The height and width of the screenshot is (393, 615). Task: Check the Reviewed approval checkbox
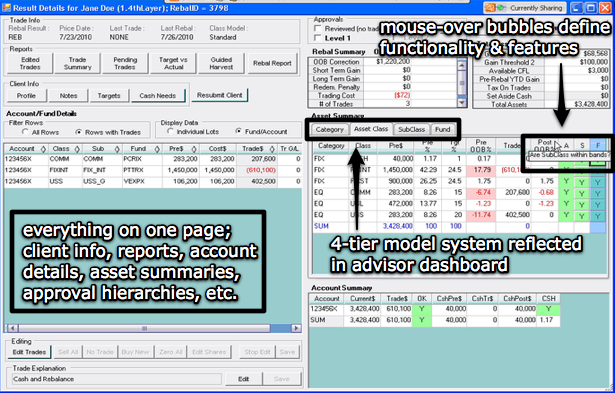(x=318, y=28)
